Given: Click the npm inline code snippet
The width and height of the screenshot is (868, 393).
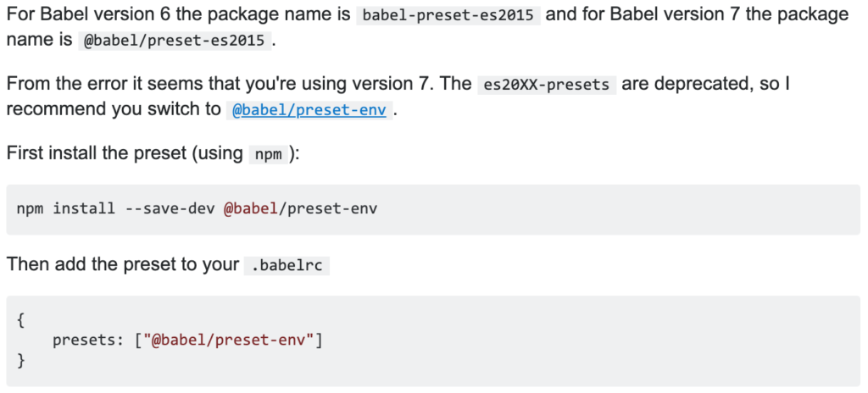Looking at the screenshot, I should click(269, 154).
